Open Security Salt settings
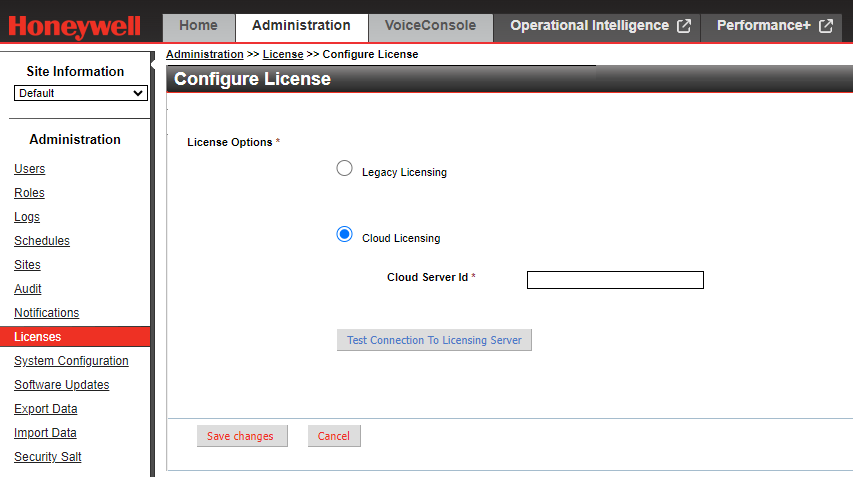Screen dimensions: 853x477 [47, 457]
